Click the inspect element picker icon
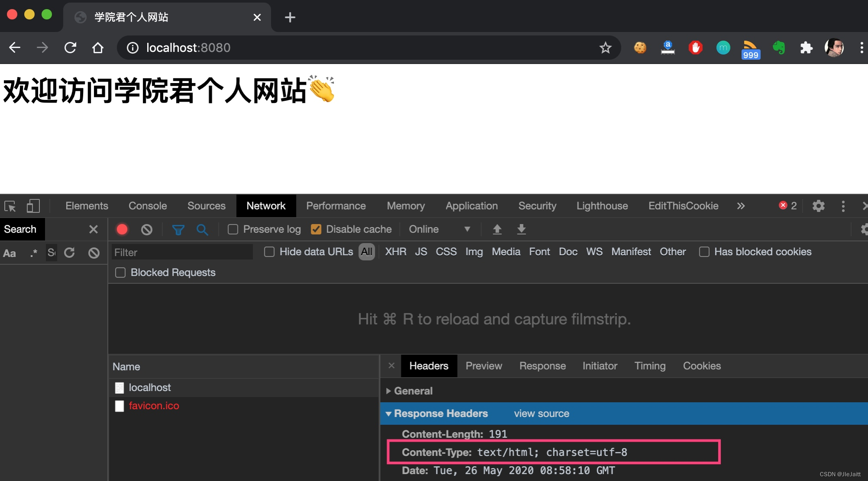The width and height of the screenshot is (868, 481). 10,206
